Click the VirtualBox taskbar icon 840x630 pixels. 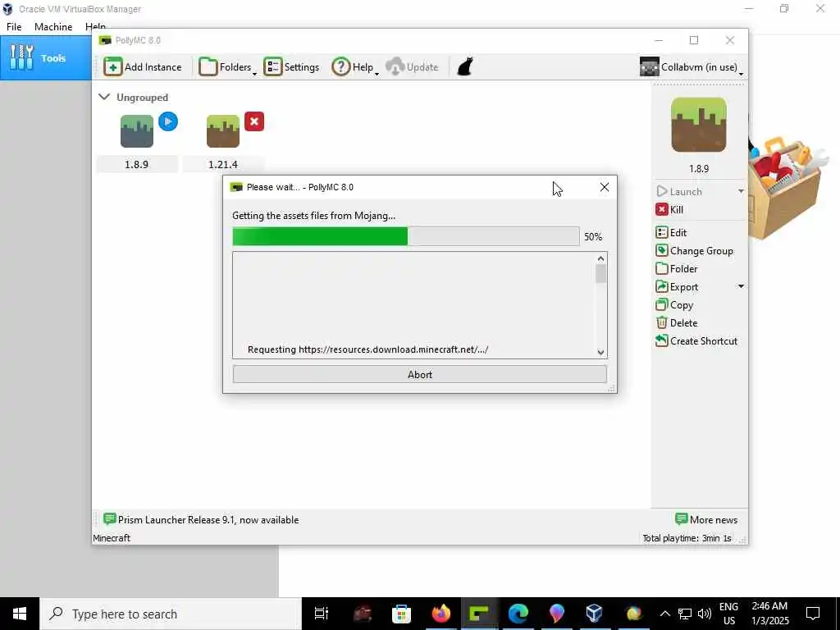click(x=595, y=614)
